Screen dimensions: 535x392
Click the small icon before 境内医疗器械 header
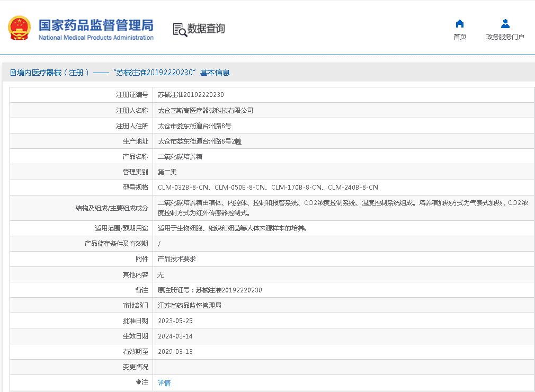13,73
